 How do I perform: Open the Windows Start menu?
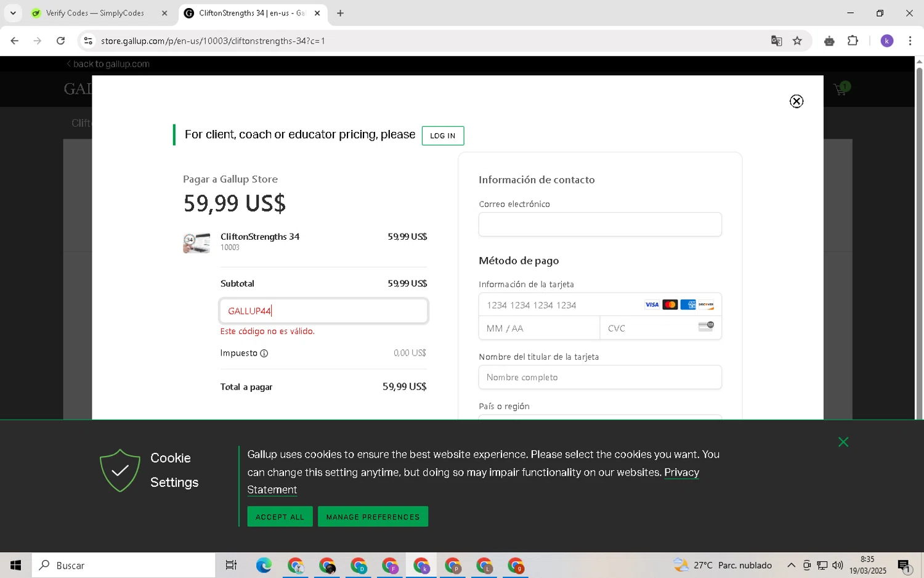[x=15, y=565]
